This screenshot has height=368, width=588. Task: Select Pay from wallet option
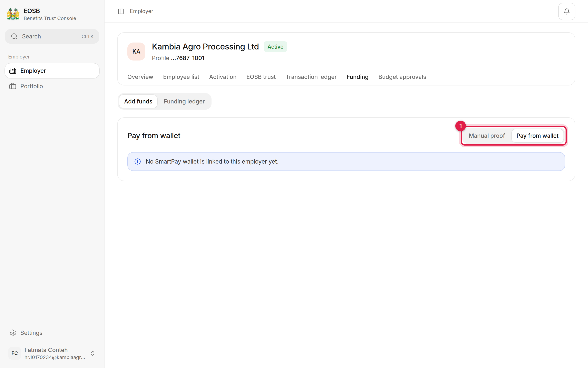tap(537, 136)
